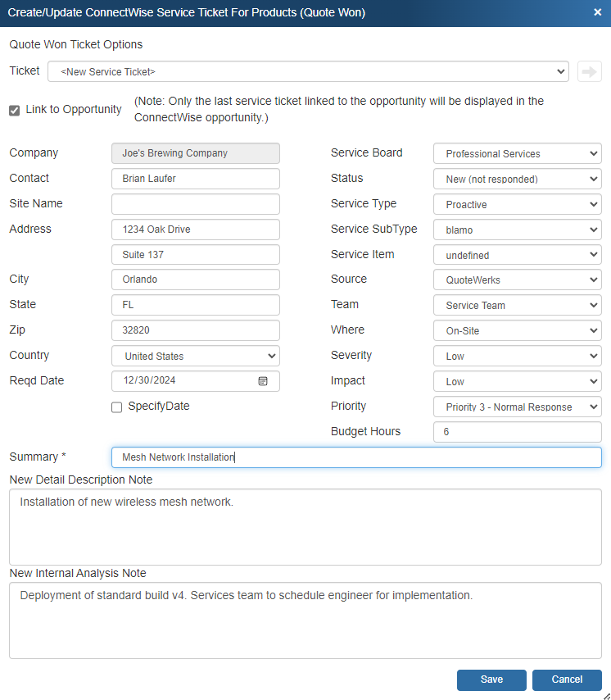Viewport: 611px width, 700px height.
Task: Click the New Internal Analysis Note textarea
Action: 304,620
